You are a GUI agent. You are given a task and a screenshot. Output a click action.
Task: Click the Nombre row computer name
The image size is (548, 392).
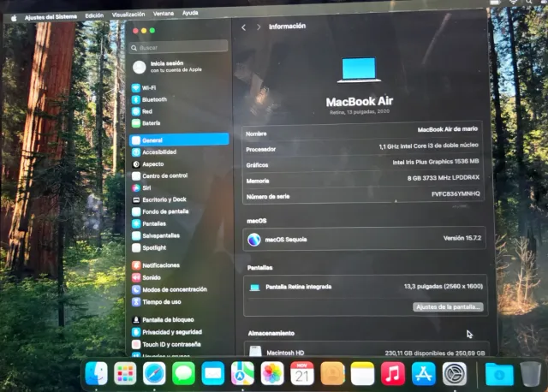click(448, 129)
